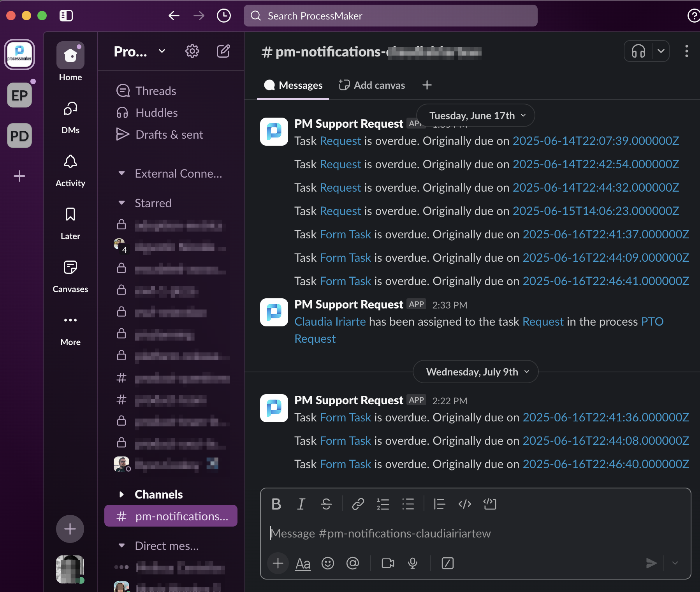Open the attachments plus button
Screen dimensions: 700x592
pos(278,563)
